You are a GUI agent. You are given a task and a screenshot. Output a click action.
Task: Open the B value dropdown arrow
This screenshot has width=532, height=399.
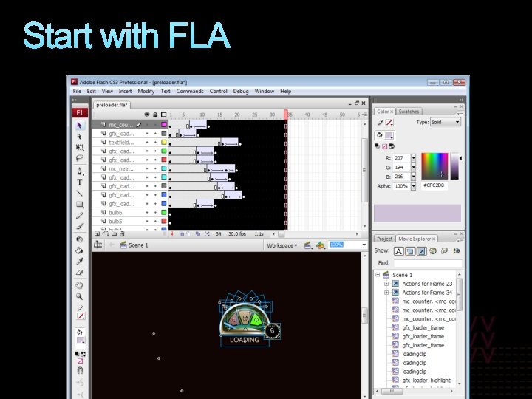coord(413,177)
